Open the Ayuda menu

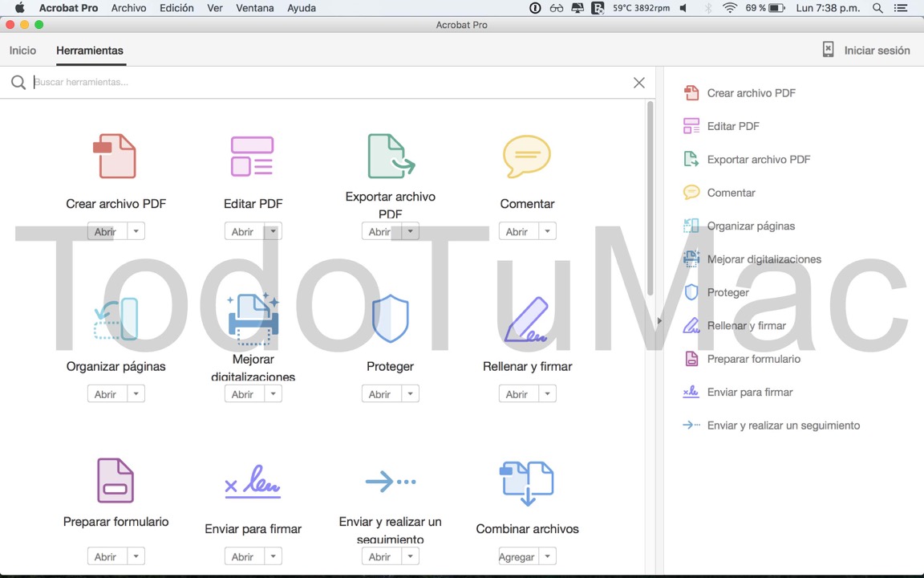point(301,8)
